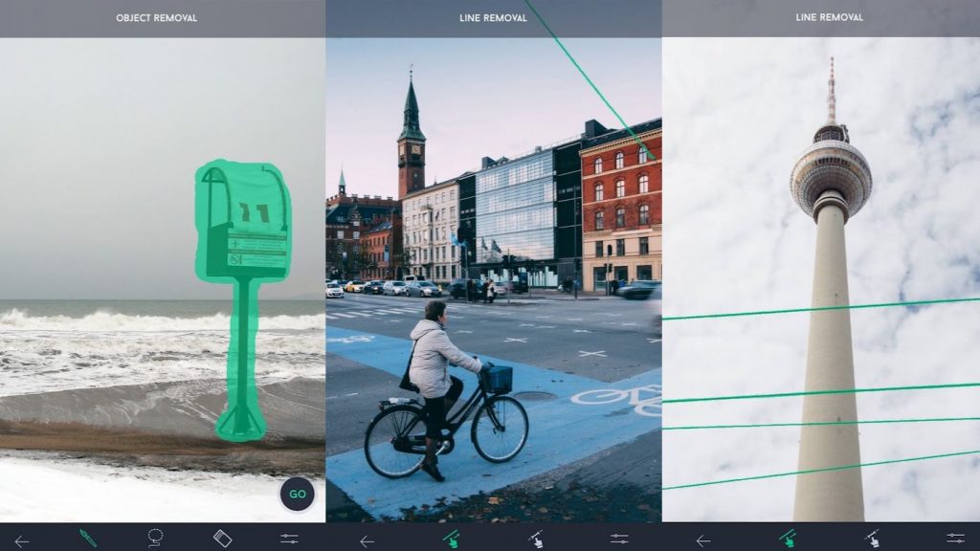Select the Lasso tool in Object Removal

(x=155, y=538)
